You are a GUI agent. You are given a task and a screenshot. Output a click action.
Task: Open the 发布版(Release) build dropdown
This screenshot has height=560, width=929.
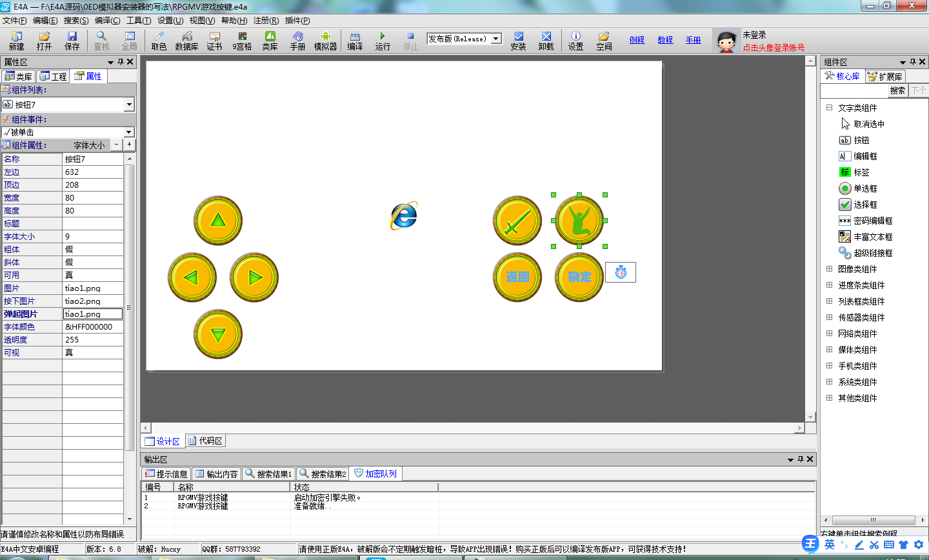pos(496,39)
